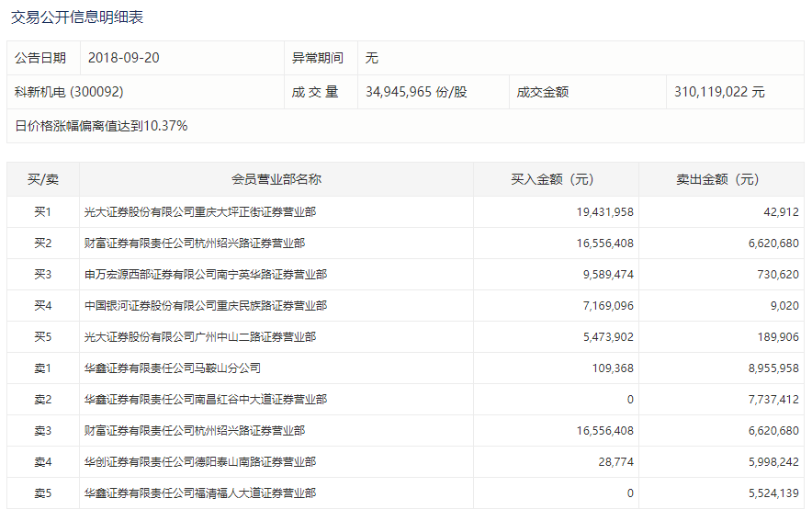This screenshot has height=521, width=812.
Task: Open 光大证券广州中山二路证券营业部 entry
Action: [x=199, y=337]
